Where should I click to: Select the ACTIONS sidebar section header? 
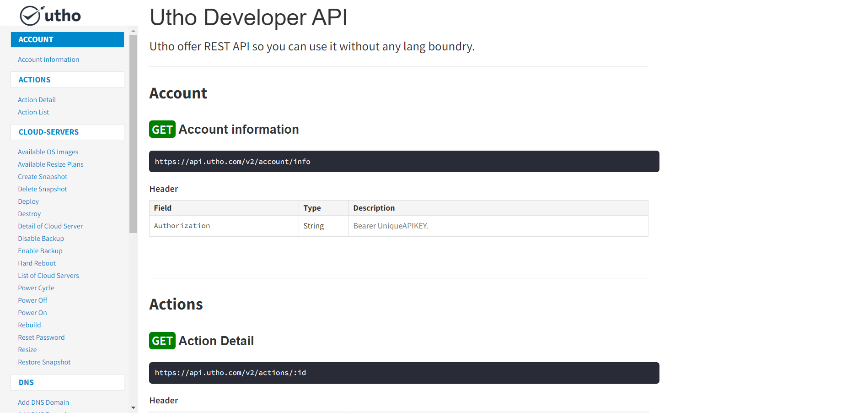[67, 80]
